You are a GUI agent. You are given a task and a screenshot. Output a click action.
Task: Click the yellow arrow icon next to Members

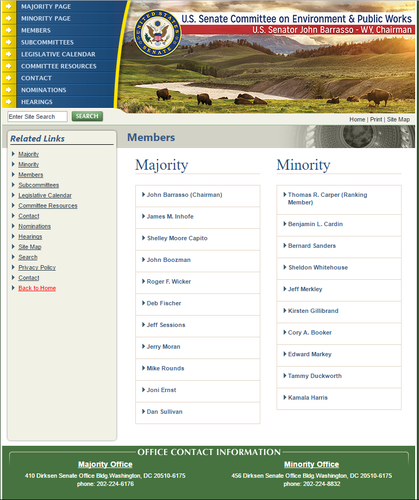[9, 30]
